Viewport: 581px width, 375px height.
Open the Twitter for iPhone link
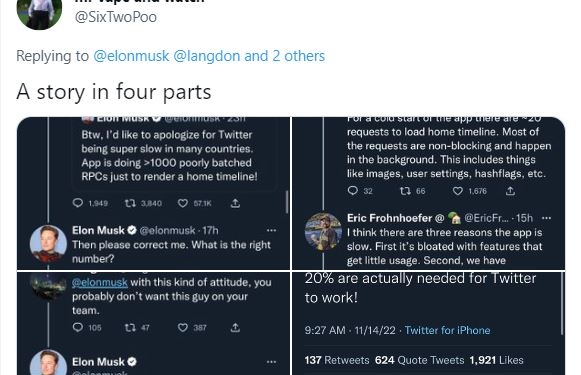tap(447, 330)
